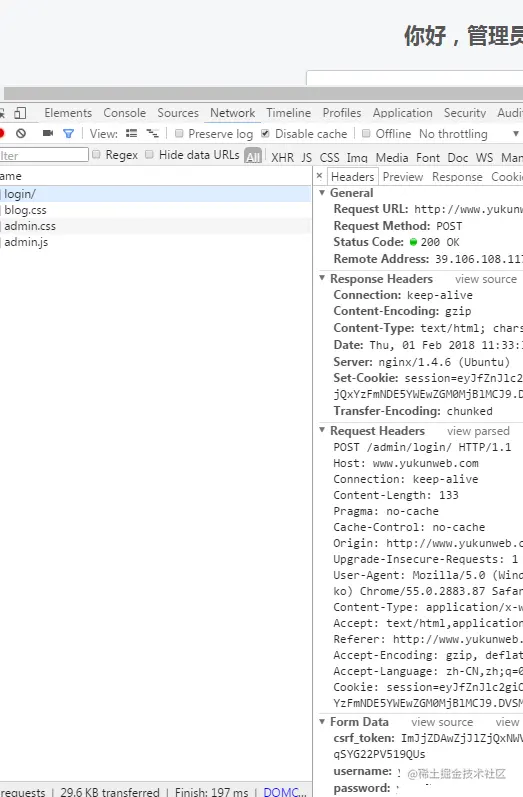The height and width of the screenshot is (797, 523).
Task: Toggle Disable cache checkbox
Action: [265, 134]
